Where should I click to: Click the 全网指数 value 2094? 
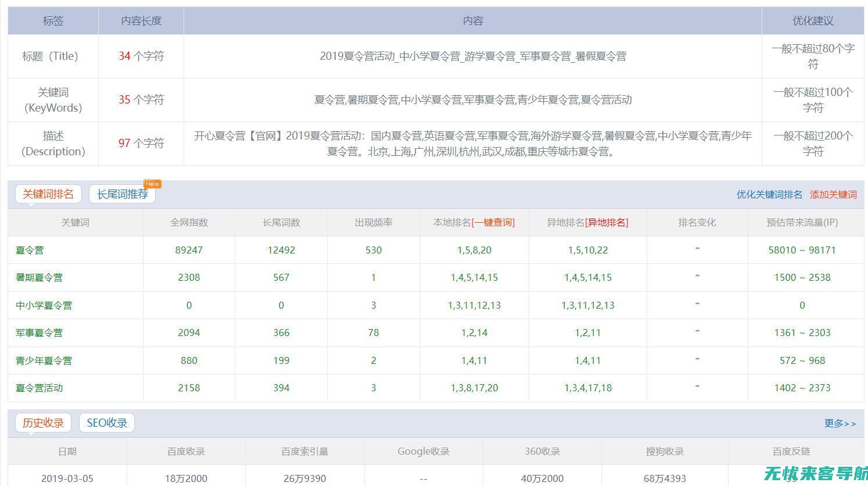pos(189,333)
